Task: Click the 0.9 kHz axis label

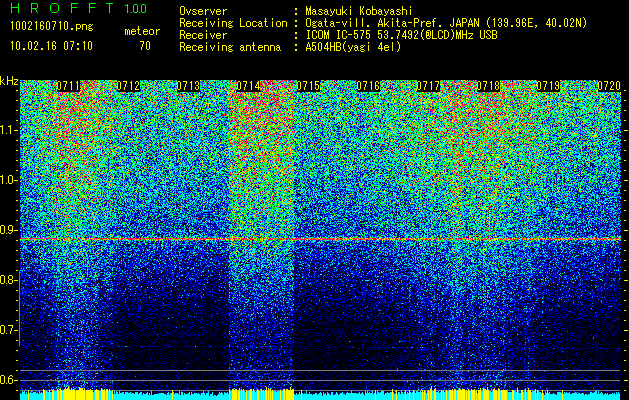Action: pyautogui.click(x=8, y=230)
